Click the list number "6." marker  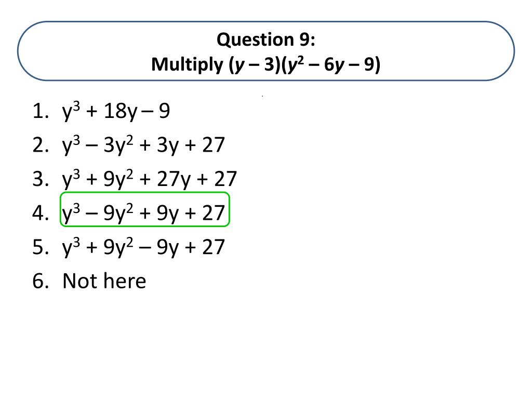click(x=41, y=281)
